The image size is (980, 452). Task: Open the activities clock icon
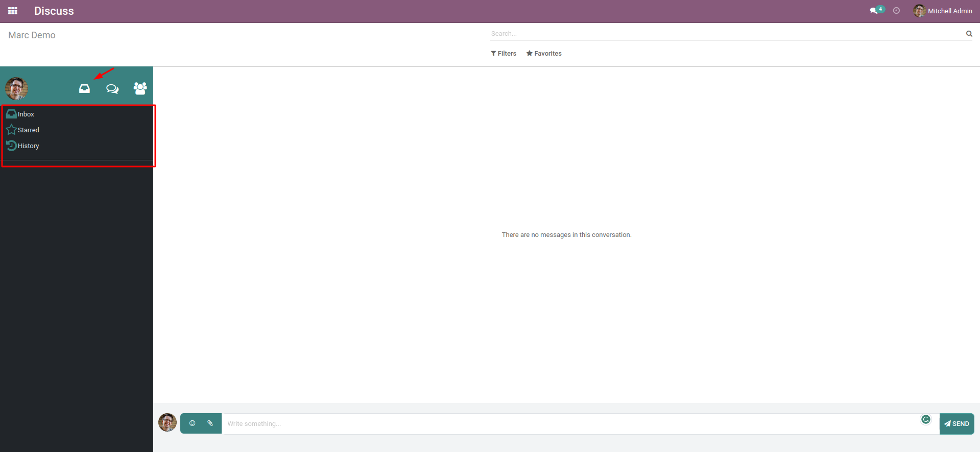(896, 11)
